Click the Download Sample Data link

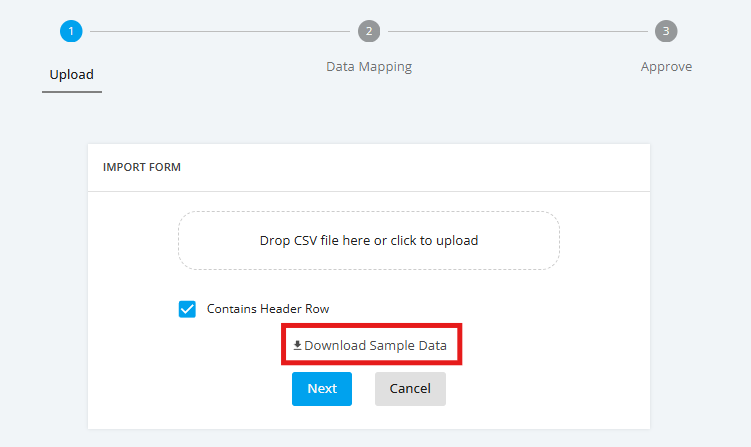click(370, 345)
